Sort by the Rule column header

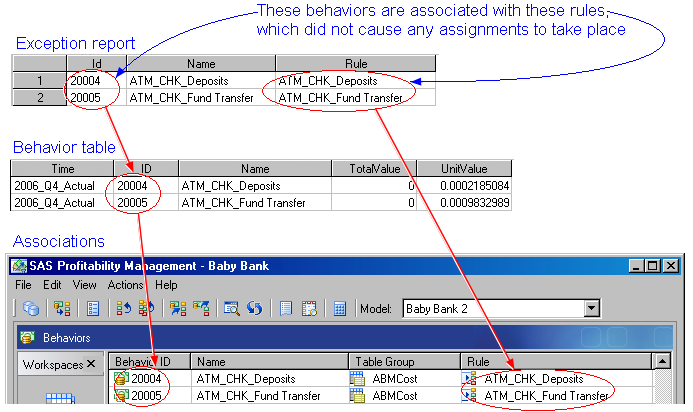click(x=553, y=361)
